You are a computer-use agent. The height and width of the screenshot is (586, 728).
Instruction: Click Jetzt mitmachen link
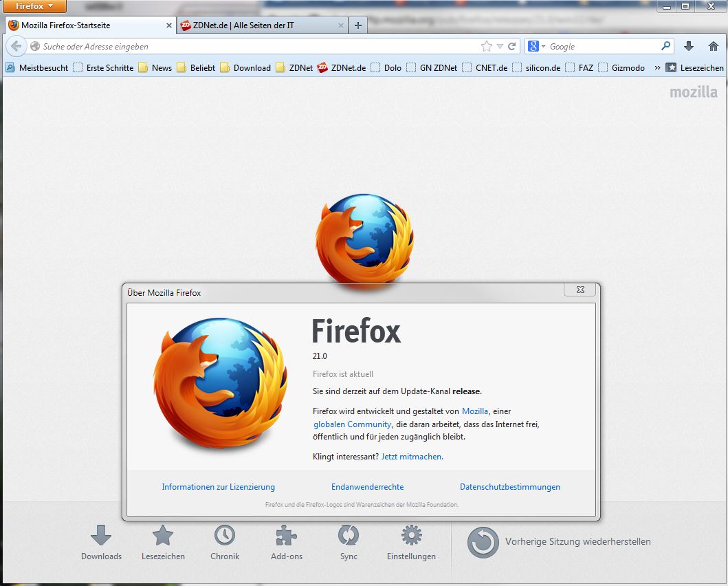pyautogui.click(x=412, y=457)
